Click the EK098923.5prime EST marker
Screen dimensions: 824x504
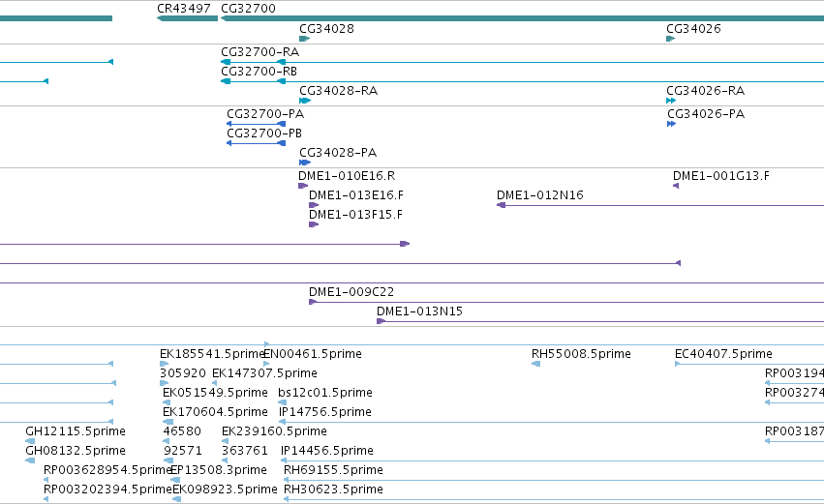point(177,499)
